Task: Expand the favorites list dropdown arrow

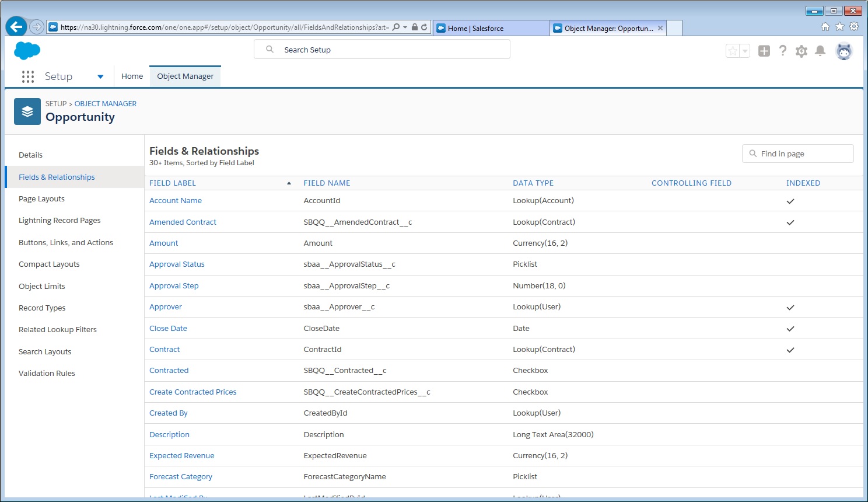Action: click(x=745, y=51)
